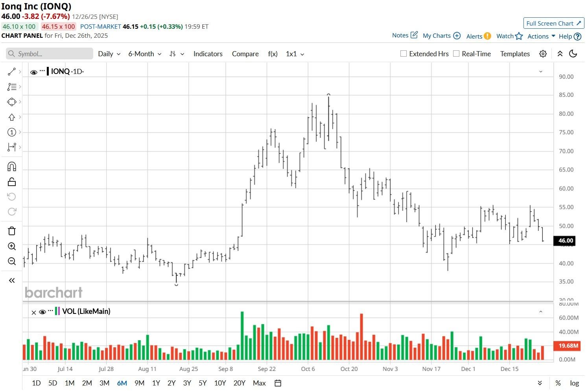Image resolution: width=588 pixels, height=391 pixels.
Task: Toggle volume pane visibility eye
Action: click(x=42, y=312)
